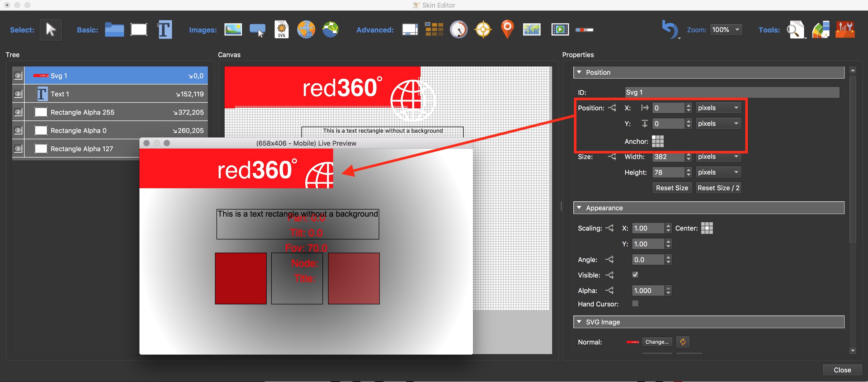Open the magnifier search tool
The width and height of the screenshot is (868, 382).
(796, 30)
